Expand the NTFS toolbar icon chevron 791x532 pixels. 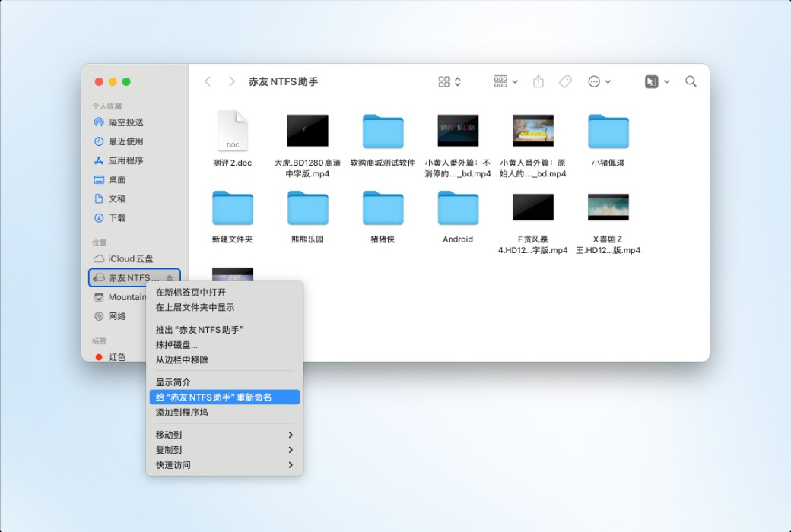pyautogui.click(x=666, y=81)
